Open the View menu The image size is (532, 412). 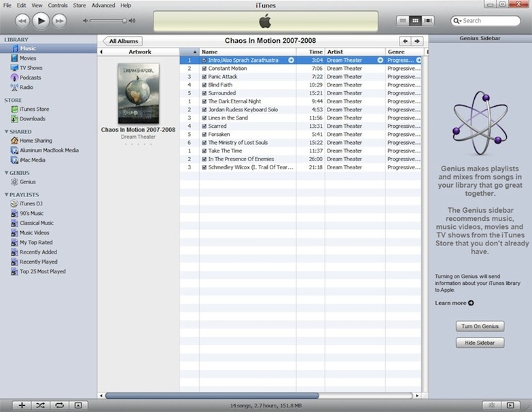(x=37, y=5)
